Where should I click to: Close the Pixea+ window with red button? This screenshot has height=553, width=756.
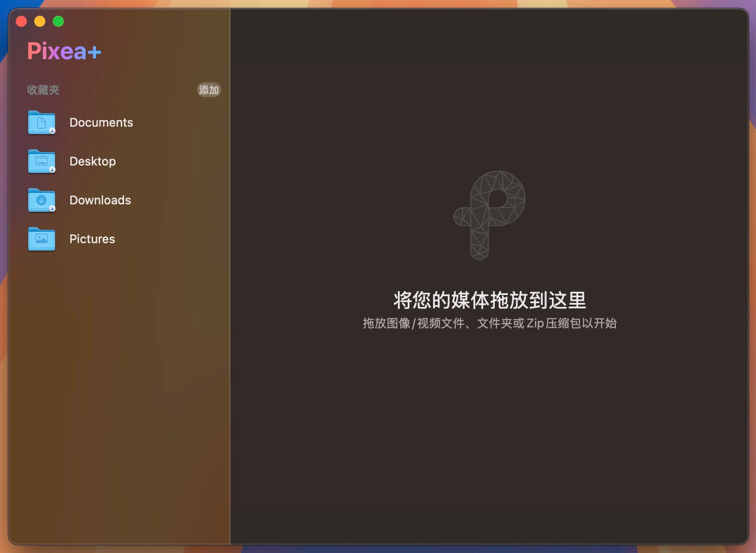(21, 21)
